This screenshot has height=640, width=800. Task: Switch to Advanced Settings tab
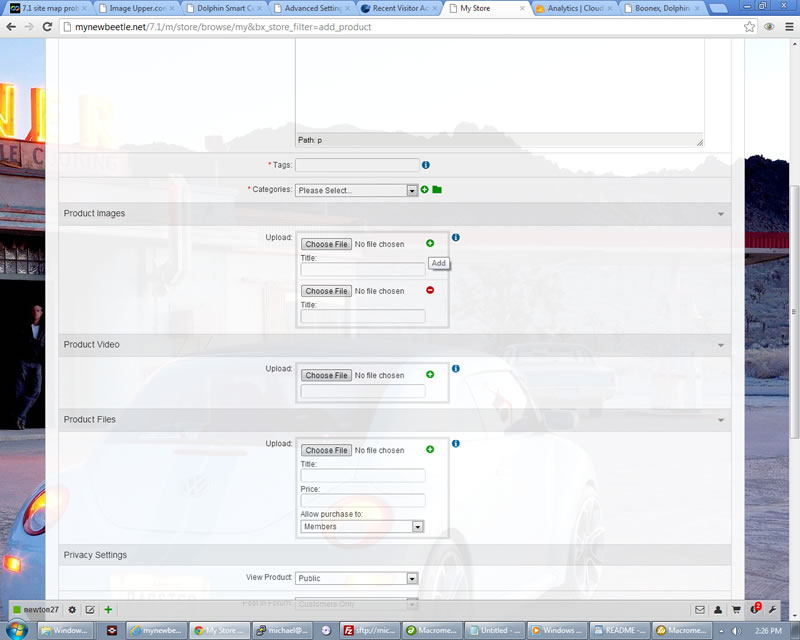312,8
